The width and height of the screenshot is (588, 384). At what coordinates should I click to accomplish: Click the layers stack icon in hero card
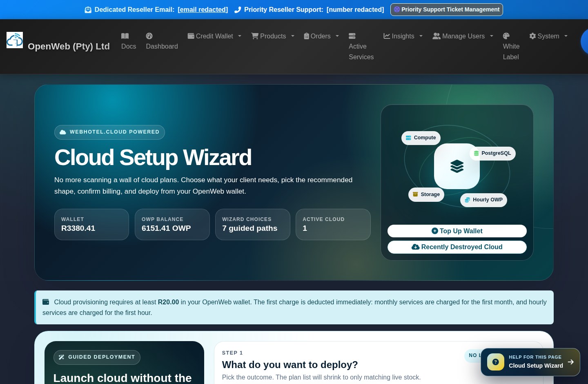coord(457,166)
